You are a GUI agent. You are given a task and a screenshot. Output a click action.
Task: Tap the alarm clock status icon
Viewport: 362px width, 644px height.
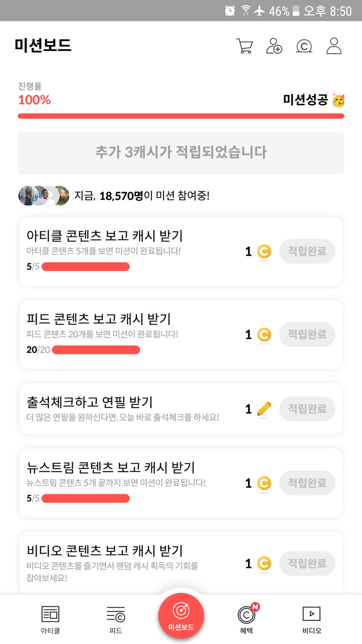[230, 10]
